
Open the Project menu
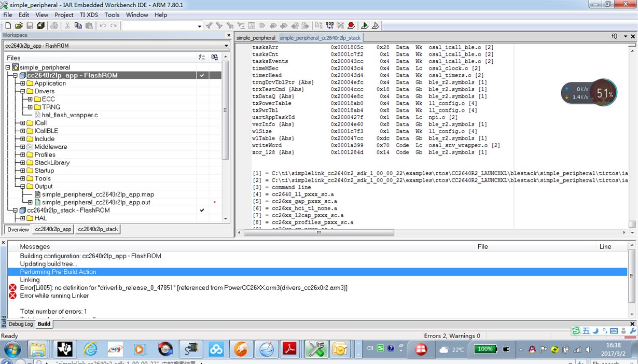tap(64, 15)
